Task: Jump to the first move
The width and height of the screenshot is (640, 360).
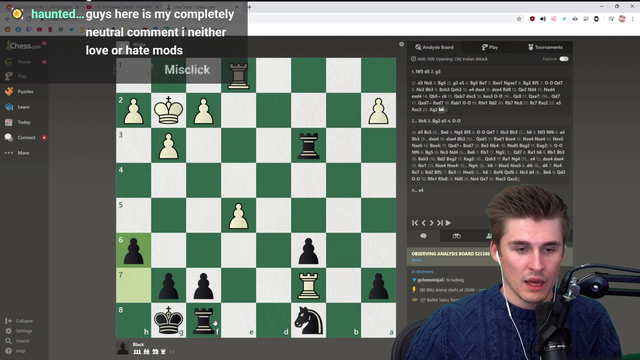Action: pyautogui.click(x=415, y=223)
